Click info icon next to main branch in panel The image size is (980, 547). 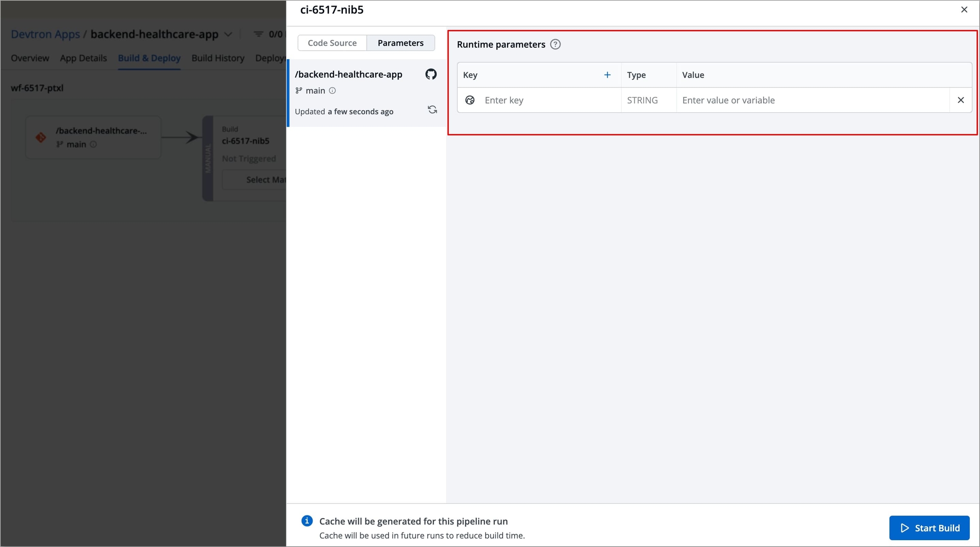click(x=332, y=91)
